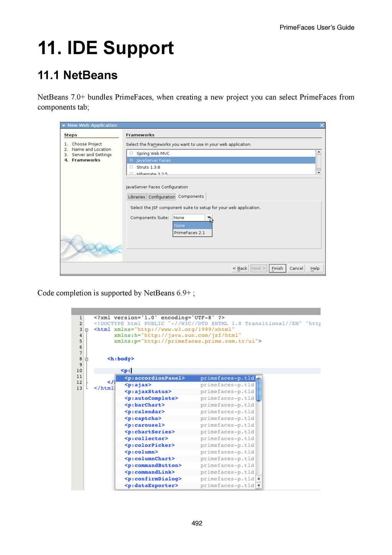Pick p:commandButton completion entry
The width and height of the screenshot is (392, 555).
pos(186,465)
